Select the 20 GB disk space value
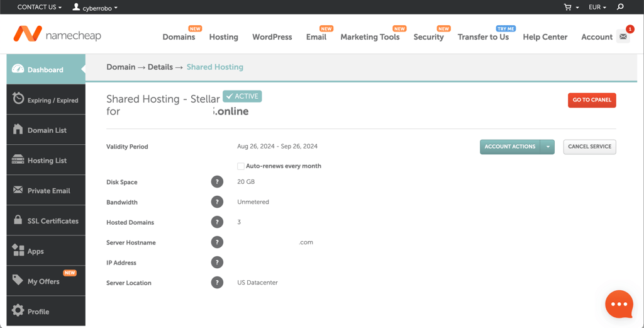This screenshot has width=644, height=328. coord(246,182)
